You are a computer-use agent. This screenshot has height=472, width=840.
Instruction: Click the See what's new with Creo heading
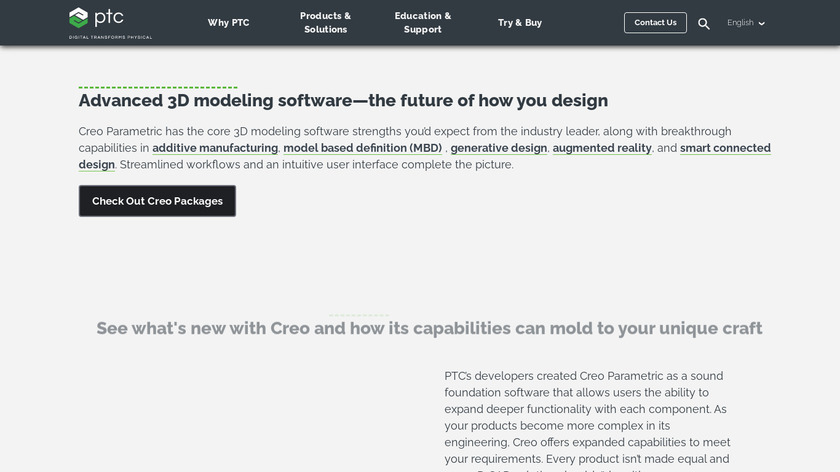(429, 328)
